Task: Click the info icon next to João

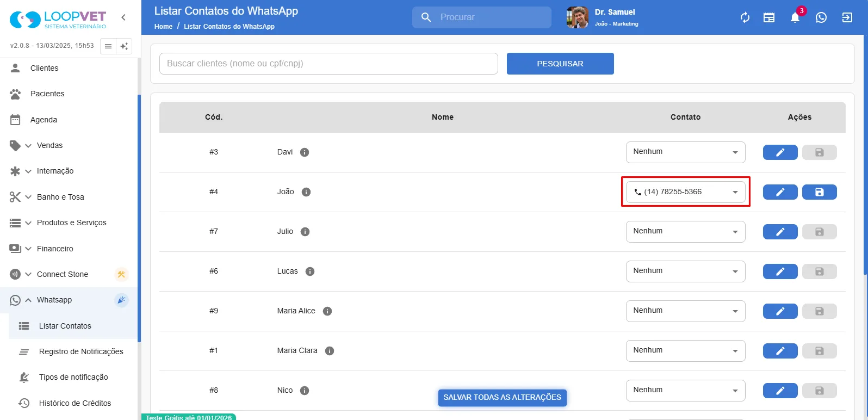Action: [x=306, y=192]
